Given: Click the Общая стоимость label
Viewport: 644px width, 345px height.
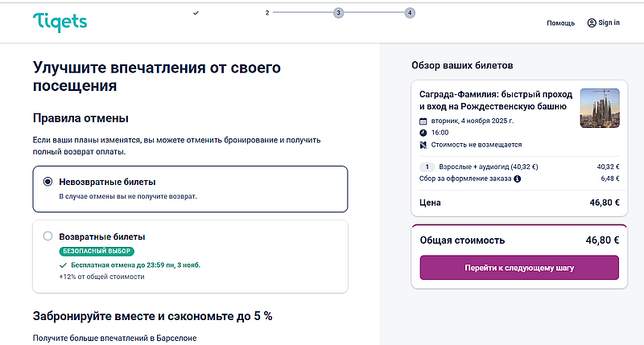Looking at the screenshot, I should tap(462, 240).
